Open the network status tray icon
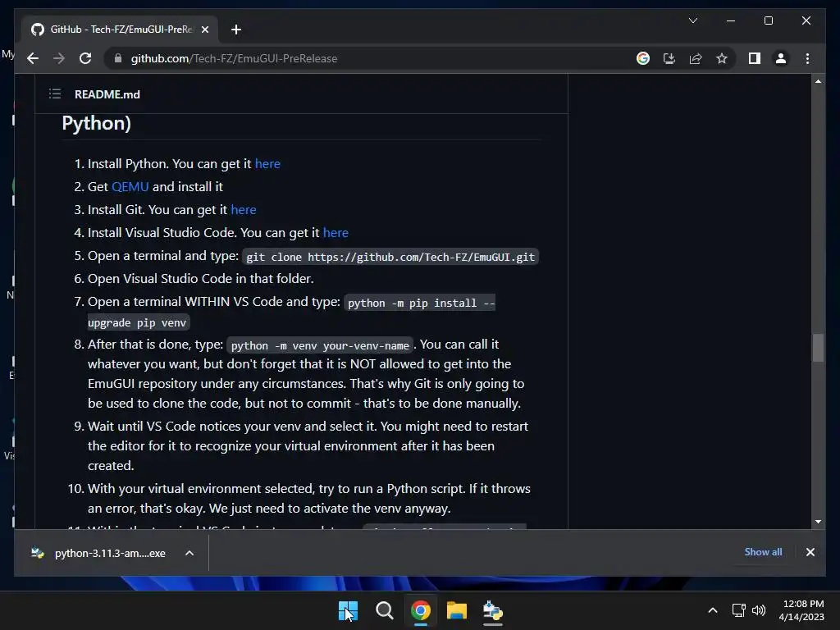 pyautogui.click(x=739, y=610)
